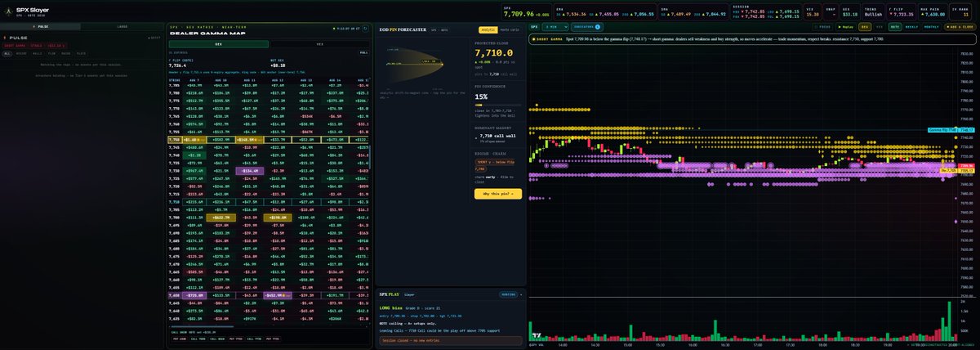Viewport: 980px width, 350px height.
Task: Click the hunting status badge in SPX Play
Action: pos(508,294)
